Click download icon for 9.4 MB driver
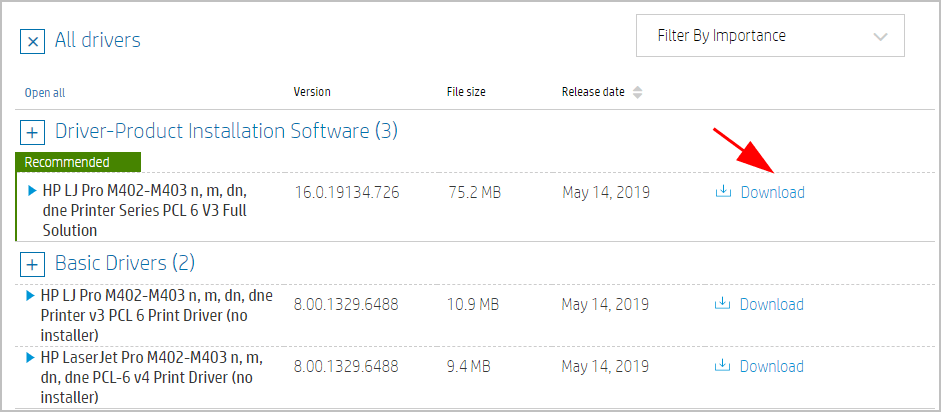Image resolution: width=941 pixels, height=412 pixels. (723, 366)
